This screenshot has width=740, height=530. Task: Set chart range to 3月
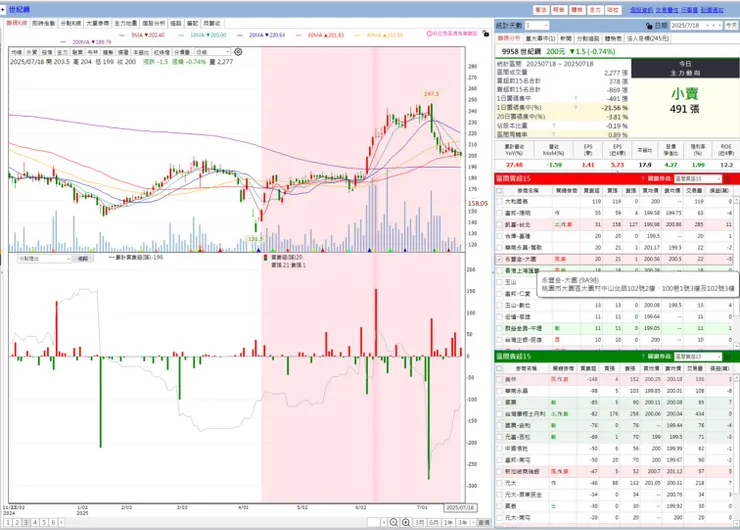419,522
